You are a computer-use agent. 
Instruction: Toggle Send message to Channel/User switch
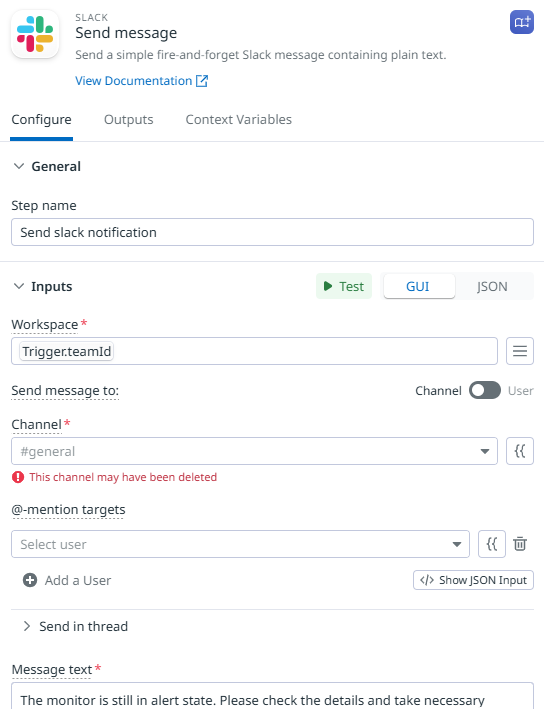484,390
